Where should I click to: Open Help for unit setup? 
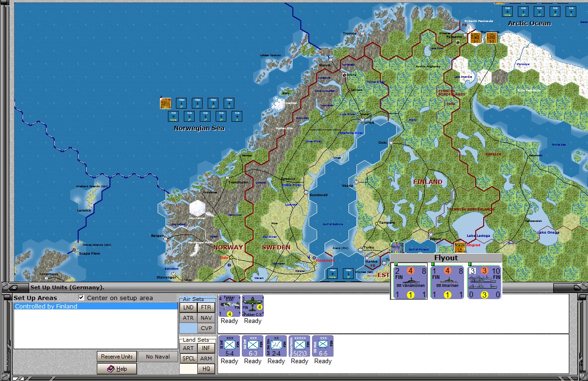click(x=117, y=369)
